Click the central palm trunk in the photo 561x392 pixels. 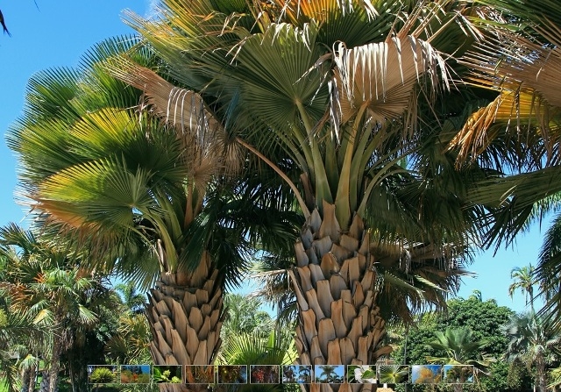(x=337, y=289)
